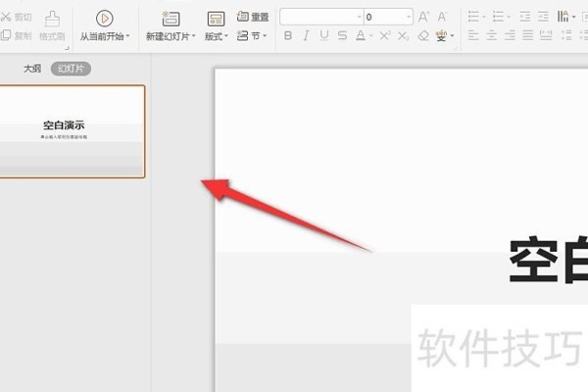The width and height of the screenshot is (588, 392).
Task: Apply the font color A button
Action: point(361,35)
